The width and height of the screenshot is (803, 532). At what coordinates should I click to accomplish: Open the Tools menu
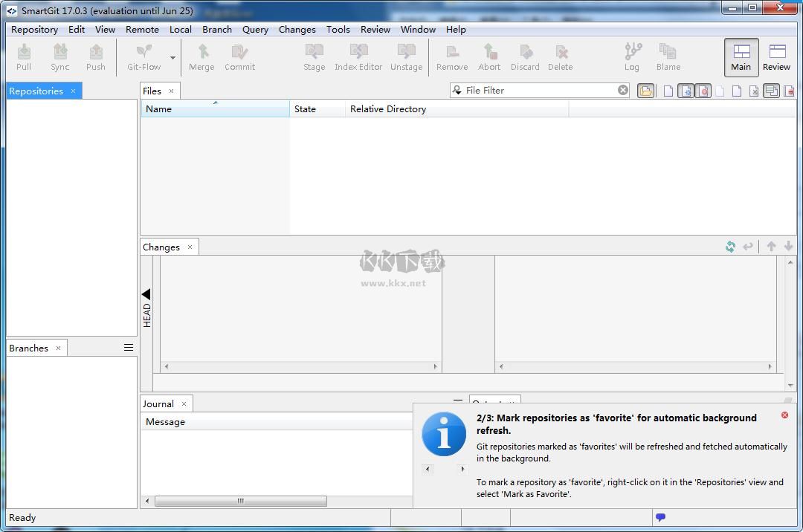338,30
